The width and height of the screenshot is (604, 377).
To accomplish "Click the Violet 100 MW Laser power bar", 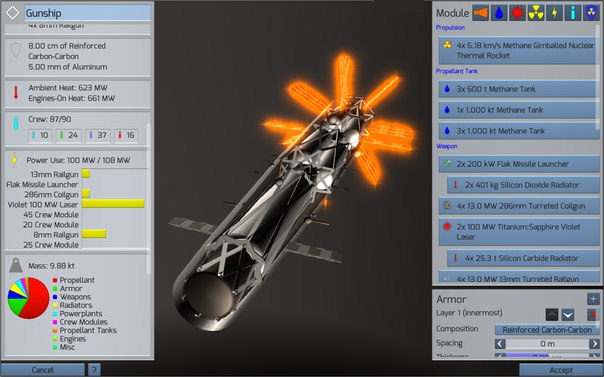I will [113, 204].
